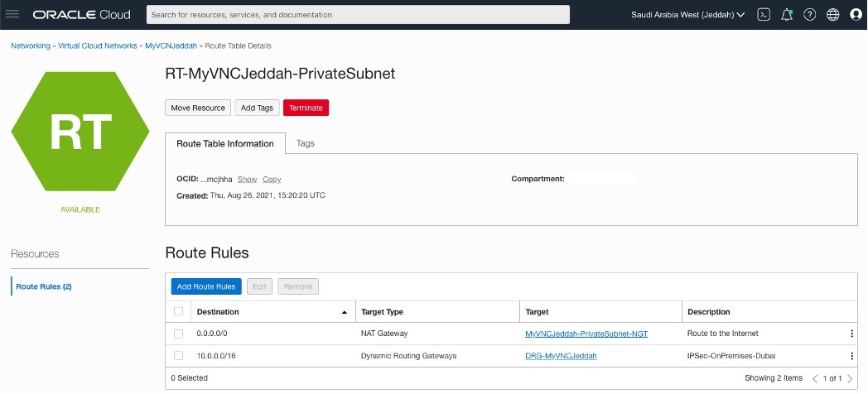868x394 pixels.
Task: Launch the Cloud Shell developer tools icon
Action: (764, 15)
